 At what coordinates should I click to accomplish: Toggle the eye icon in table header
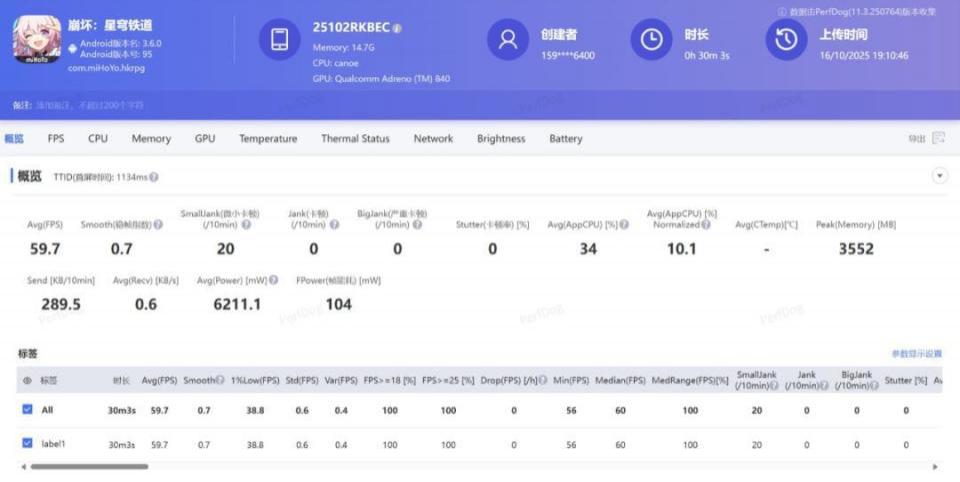[27, 381]
